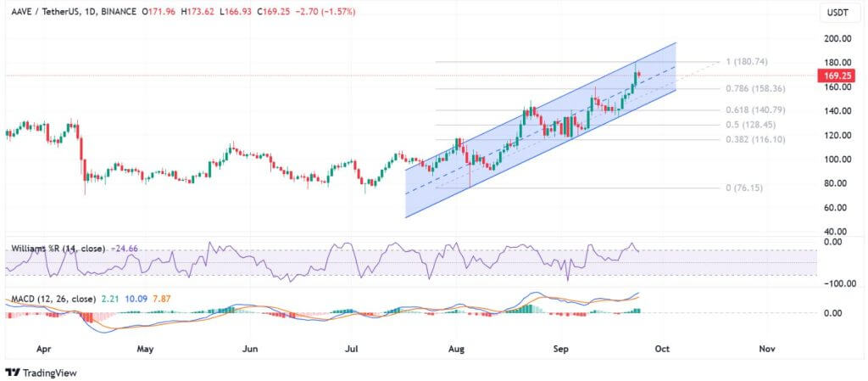This screenshot has width=868, height=381.
Task: Click the Fibonacci level 1 (180.74) label
Action: tap(748, 61)
